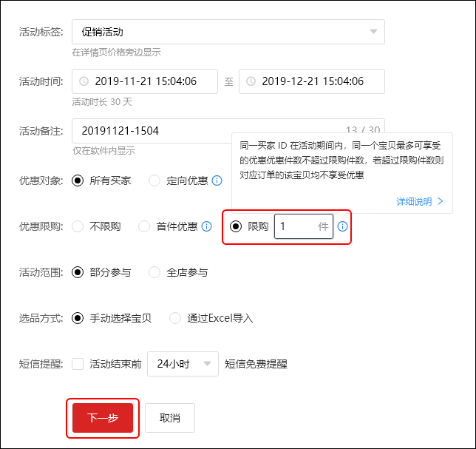
Task: Click the text 活动时长 30 天
Action: click(102, 102)
